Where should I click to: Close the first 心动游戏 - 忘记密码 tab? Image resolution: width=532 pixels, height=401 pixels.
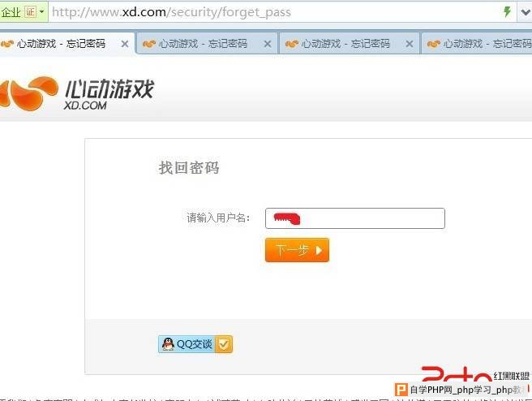pos(125,44)
